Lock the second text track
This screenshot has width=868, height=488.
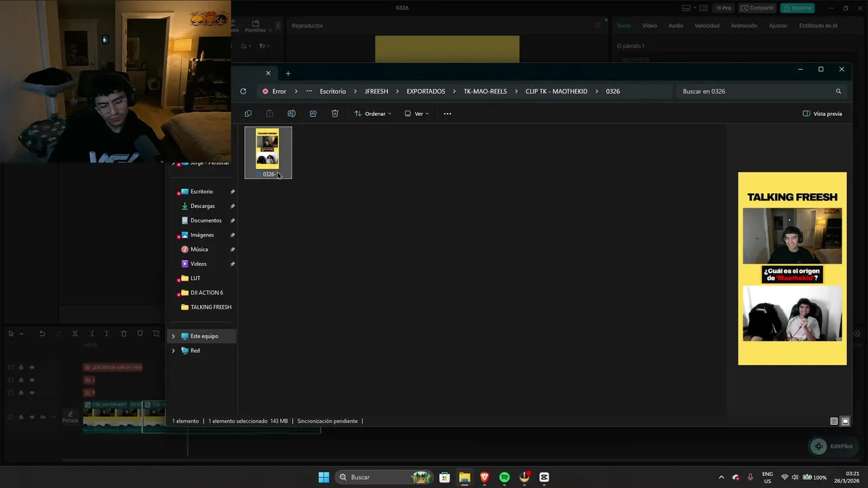pos(21,380)
